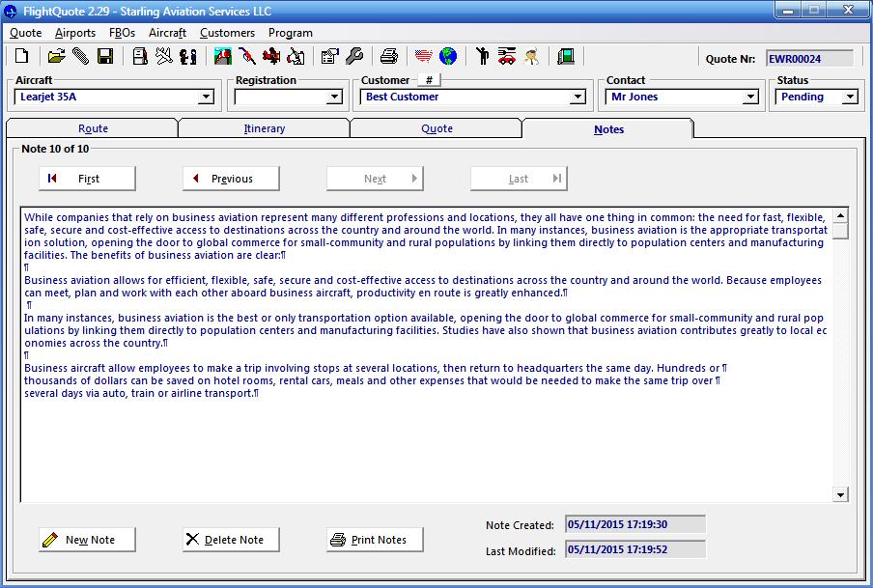Click the printer icon in toolbar
The height and width of the screenshot is (588, 873).
click(x=388, y=57)
